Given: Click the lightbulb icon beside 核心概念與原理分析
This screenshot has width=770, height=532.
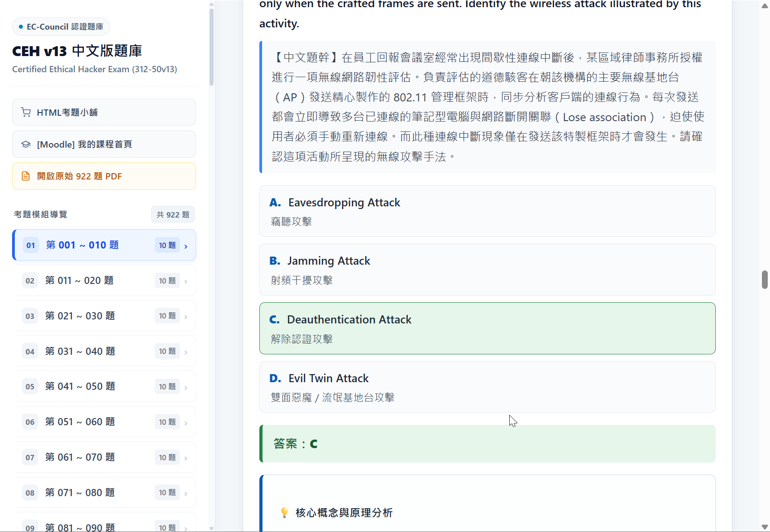Looking at the screenshot, I should (x=284, y=513).
